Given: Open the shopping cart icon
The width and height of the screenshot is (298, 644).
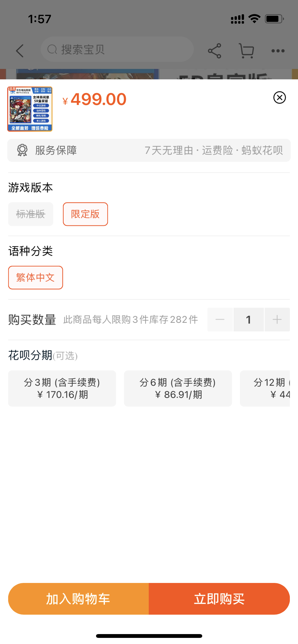Looking at the screenshot, I should [246, 51].
